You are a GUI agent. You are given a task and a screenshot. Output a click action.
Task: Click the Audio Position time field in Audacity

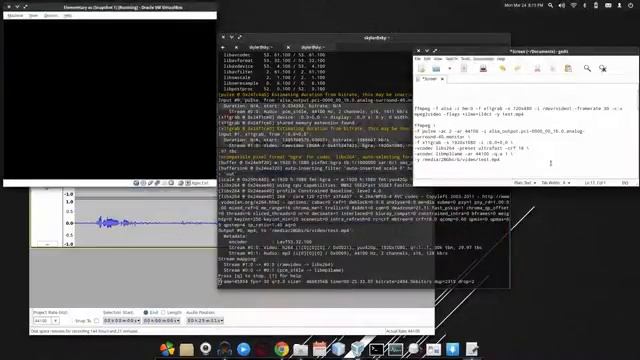coord(205,321)
